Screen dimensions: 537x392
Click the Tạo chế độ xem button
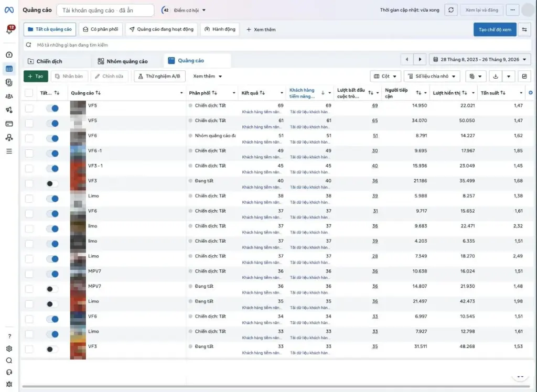click(495, 29)
